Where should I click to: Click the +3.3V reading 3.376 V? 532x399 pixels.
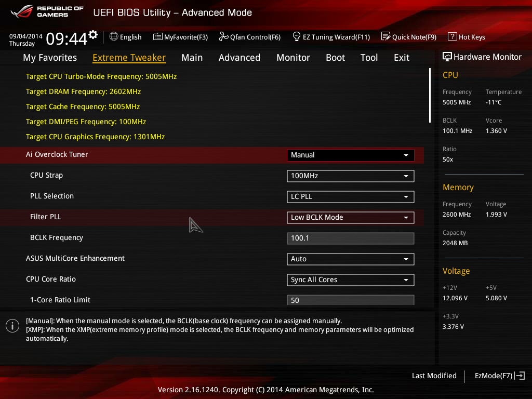pyautogui.click(x=453, y=327)
